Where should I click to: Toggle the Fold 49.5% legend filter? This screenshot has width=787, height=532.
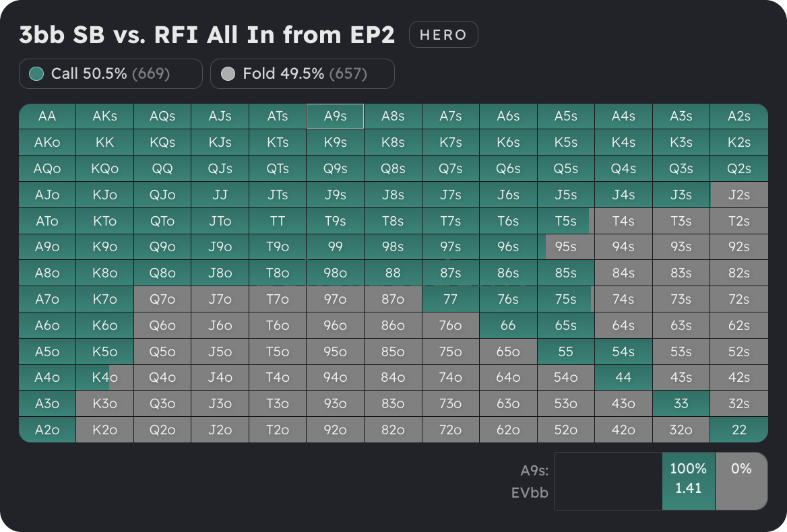tap(302, 73)
